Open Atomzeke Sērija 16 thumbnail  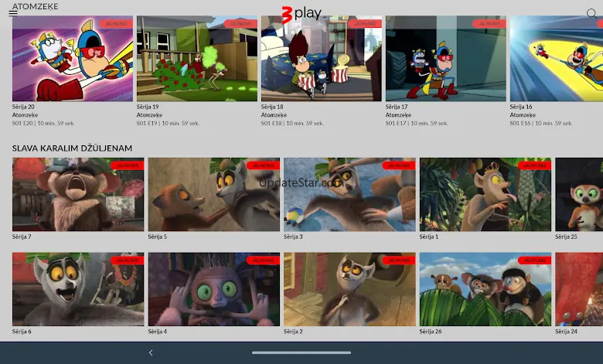pos(557,59)
